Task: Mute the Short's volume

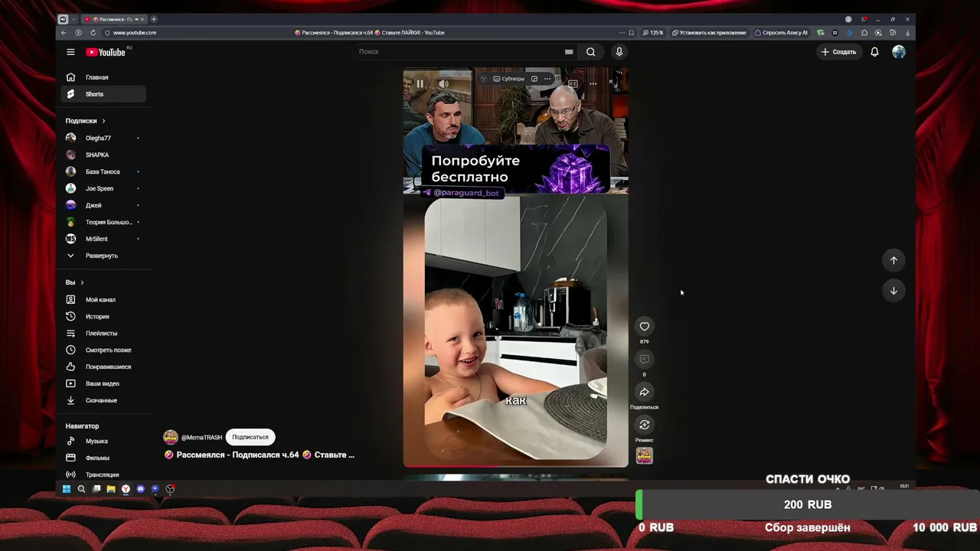Action: pos(443,83)
